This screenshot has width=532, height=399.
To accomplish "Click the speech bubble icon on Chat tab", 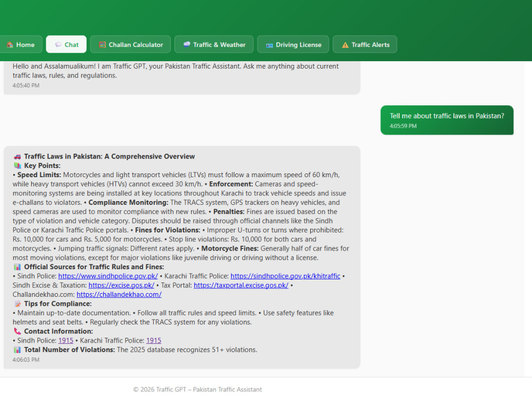I will (x=59, y=45).
